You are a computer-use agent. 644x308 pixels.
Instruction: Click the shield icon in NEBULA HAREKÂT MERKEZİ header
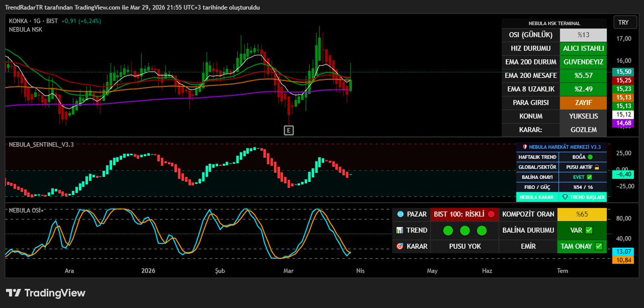(x=524, y=146)
